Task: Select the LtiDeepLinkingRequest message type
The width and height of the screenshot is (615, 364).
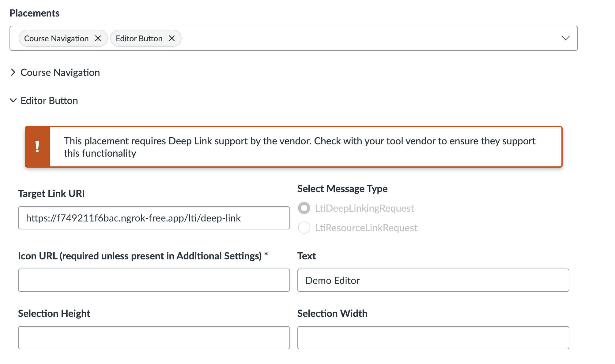Action: [304, 208]
